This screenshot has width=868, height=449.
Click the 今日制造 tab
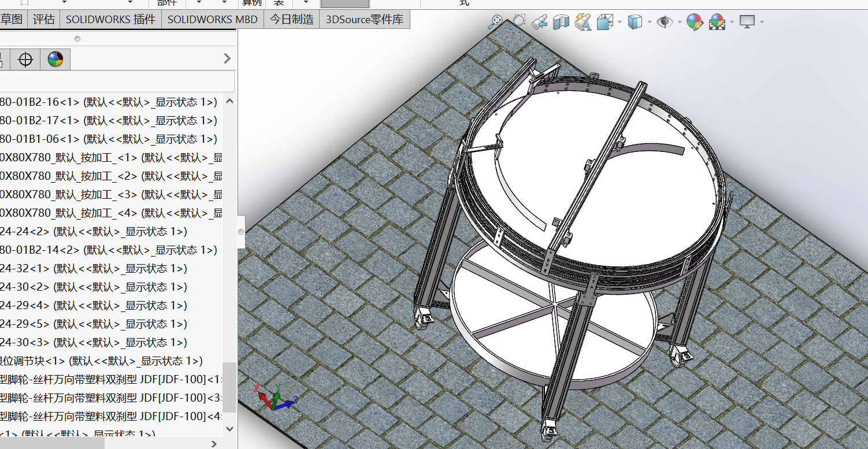[292, 19]
